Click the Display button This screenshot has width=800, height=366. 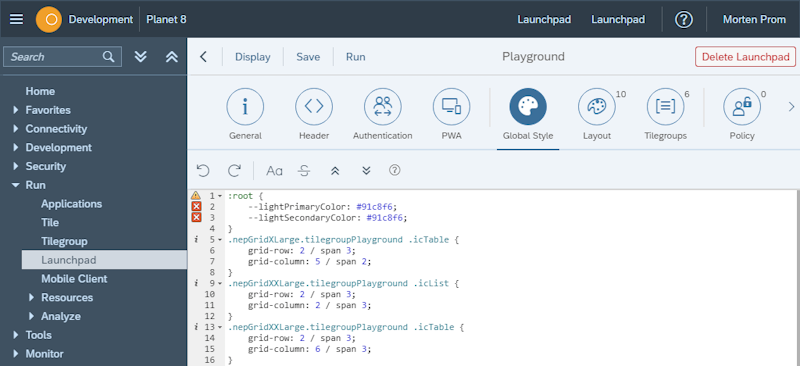click(253, 57)
